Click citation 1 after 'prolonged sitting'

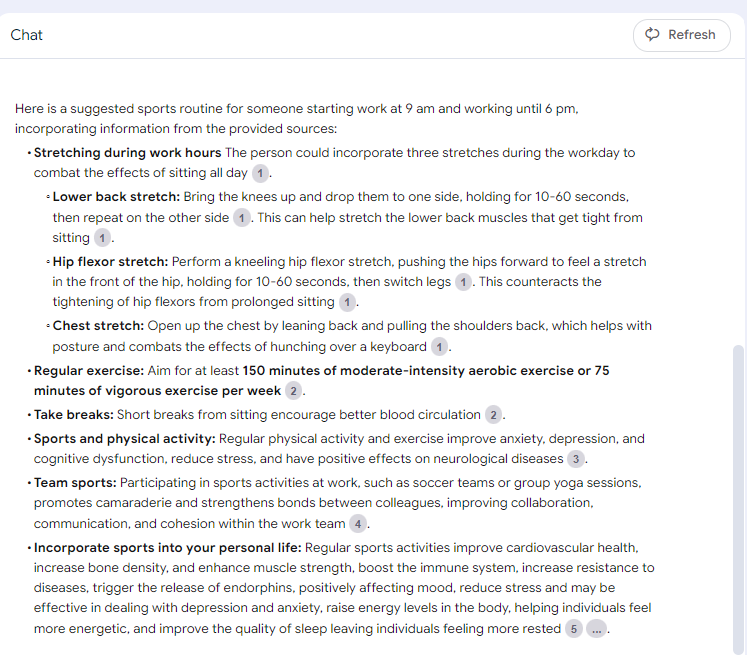point(347,302)
